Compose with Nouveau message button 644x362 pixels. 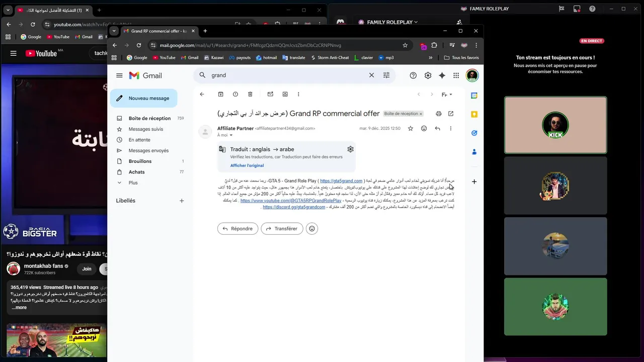tap(143, 99)
